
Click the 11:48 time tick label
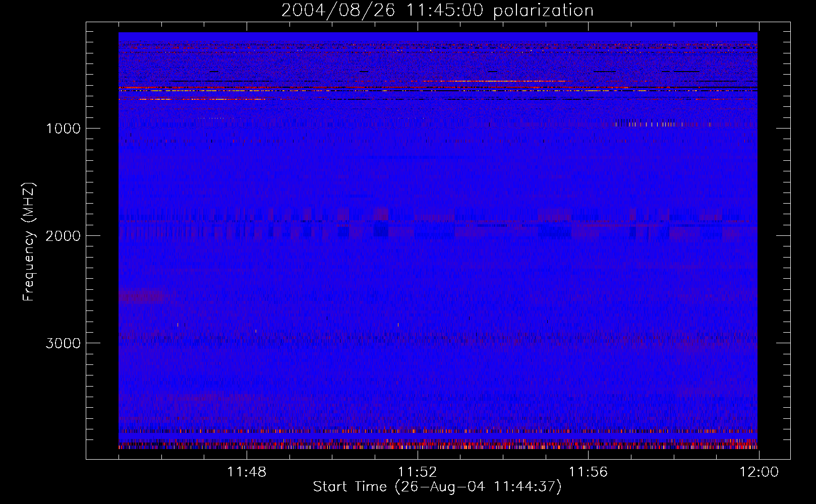[x=247, y=472]
